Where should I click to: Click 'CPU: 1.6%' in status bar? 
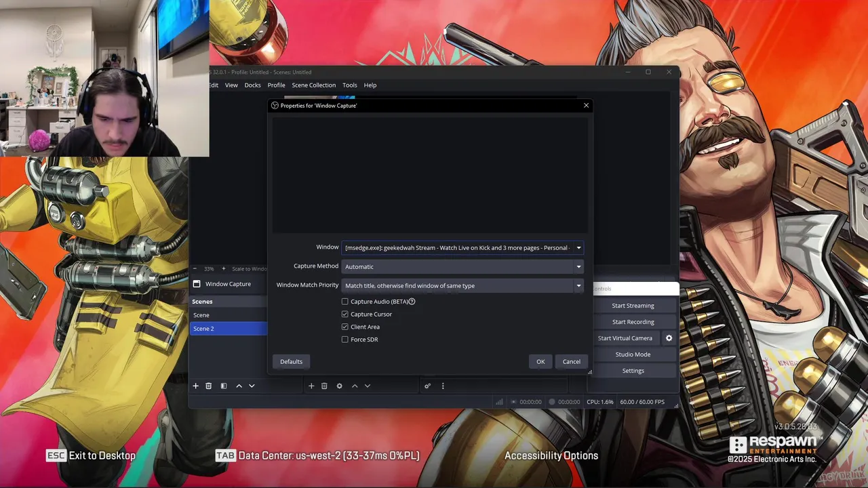tap(600, 402)
